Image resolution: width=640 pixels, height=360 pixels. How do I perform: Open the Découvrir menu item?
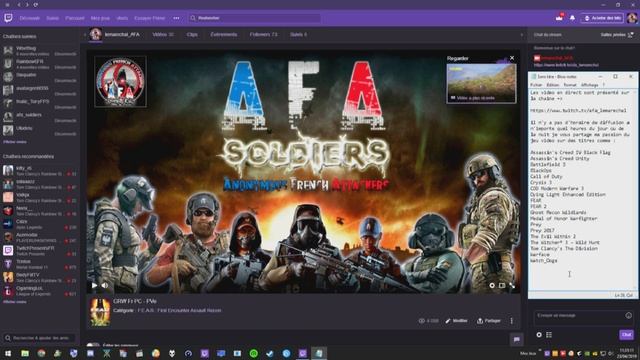pos(30,18)
